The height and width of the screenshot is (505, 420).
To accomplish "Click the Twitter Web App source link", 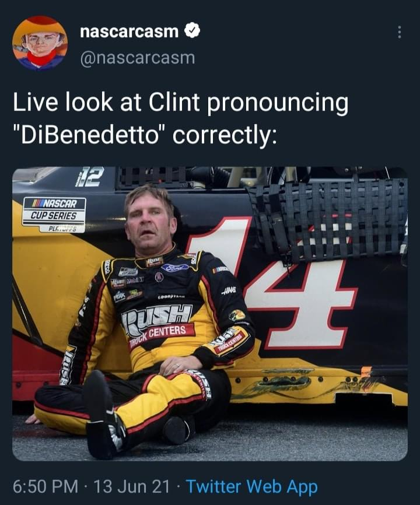I will click(x=252, y=487).
